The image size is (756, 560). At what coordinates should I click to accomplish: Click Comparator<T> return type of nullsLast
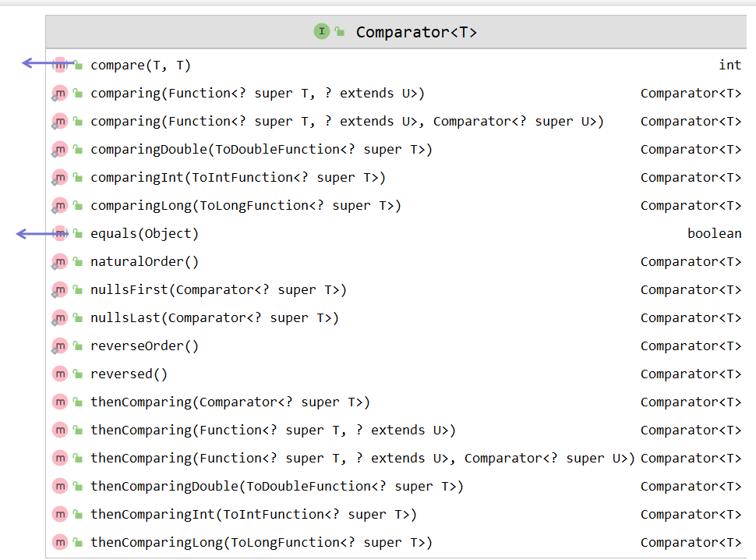pyautogui.click(x=691, y=318)
